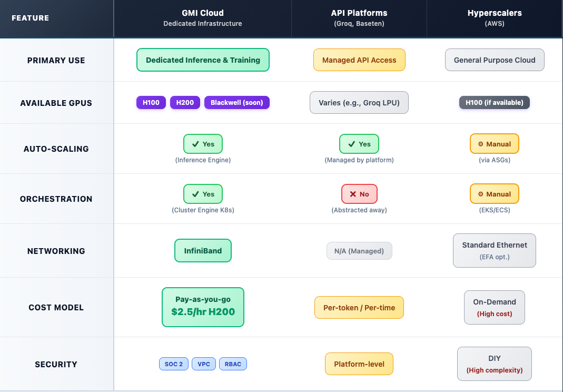Expand the Varies (e.g., Groq LPU) entry
Screen dimensions: 563x392
359,102
